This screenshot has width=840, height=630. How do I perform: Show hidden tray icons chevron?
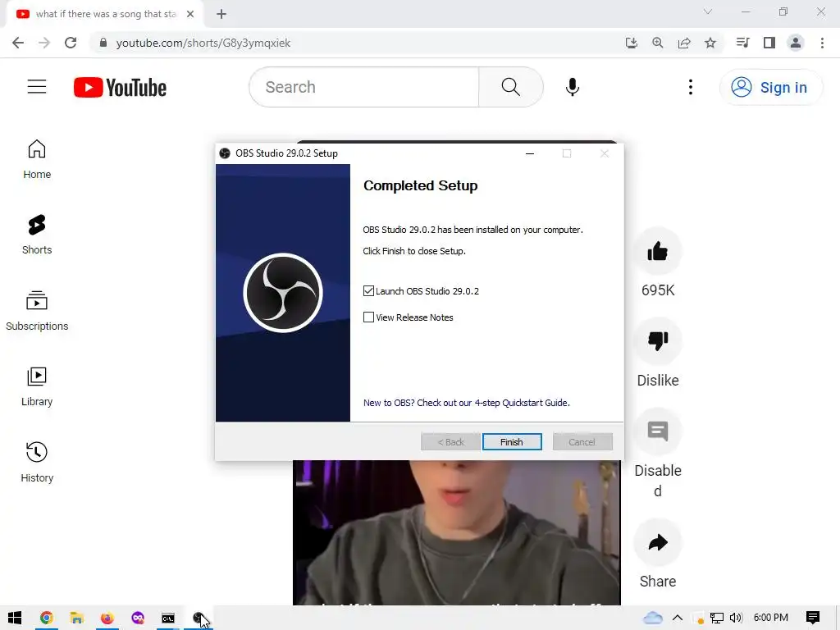click(x=677, y=618)
